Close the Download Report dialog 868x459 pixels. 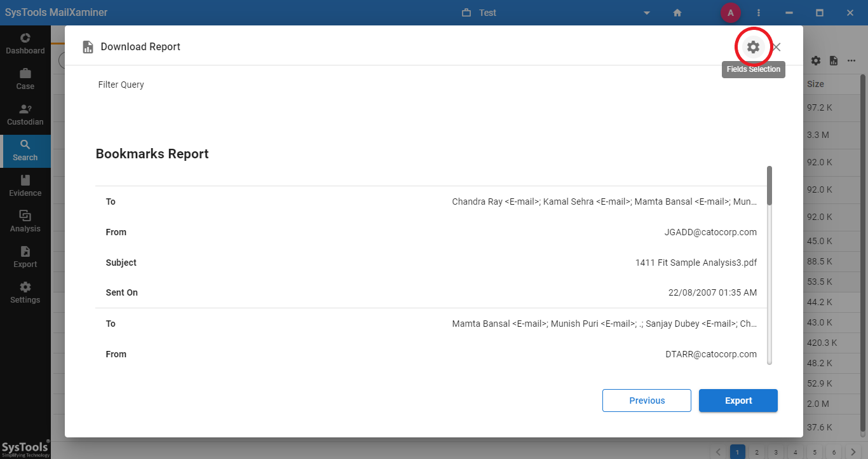pyautogui.click(x=776, y=46)
